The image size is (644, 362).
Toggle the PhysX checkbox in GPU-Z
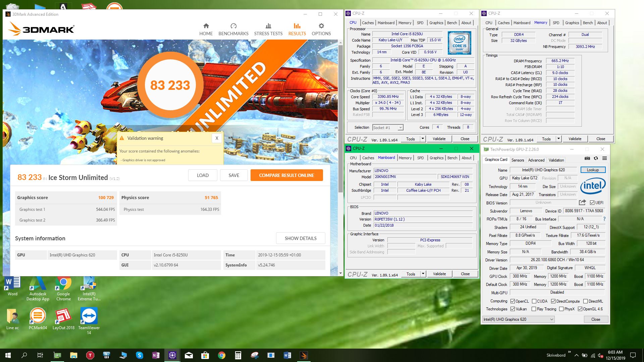(x=561, y=309)
